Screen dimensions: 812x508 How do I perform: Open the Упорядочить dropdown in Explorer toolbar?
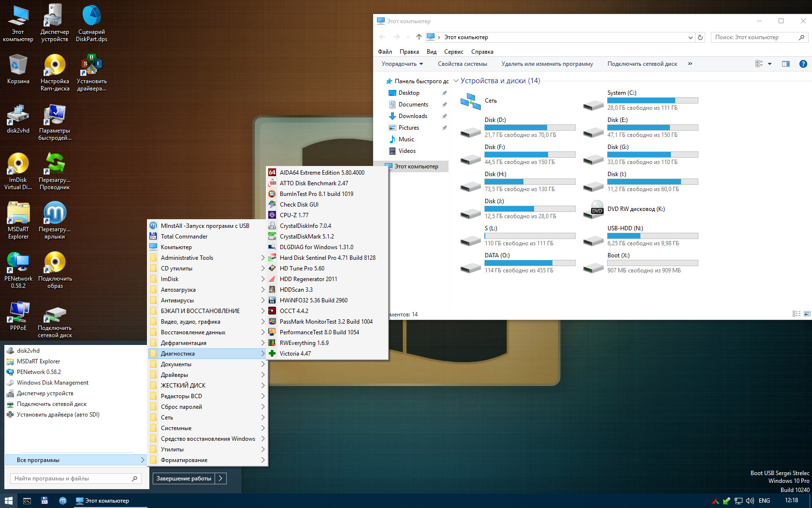(402, 64)
